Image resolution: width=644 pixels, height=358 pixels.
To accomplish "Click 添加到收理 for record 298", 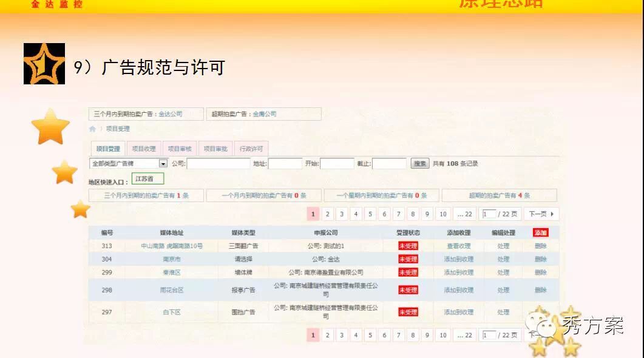I will pyautogui.click(x=459, y=290).
